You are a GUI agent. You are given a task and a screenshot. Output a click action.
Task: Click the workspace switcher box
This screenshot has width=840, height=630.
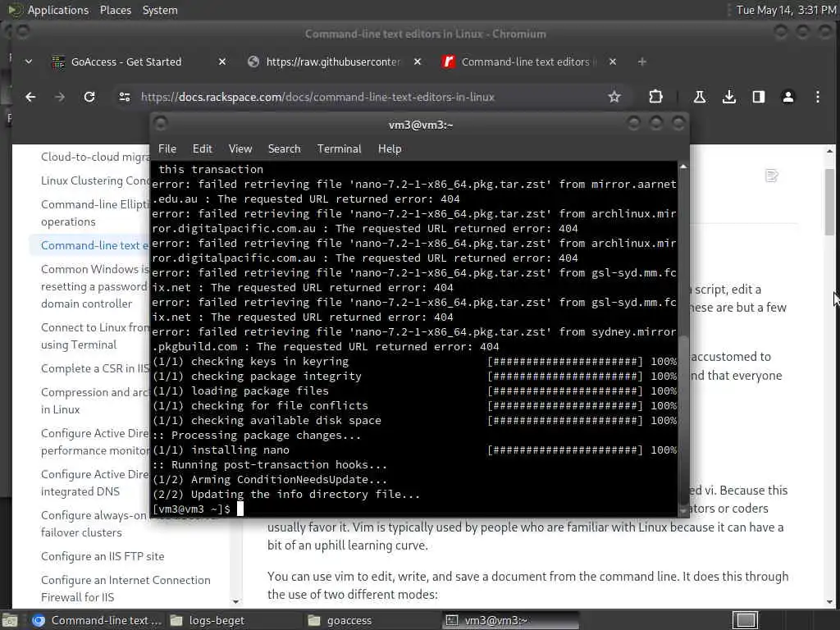(x=745, y=620)
